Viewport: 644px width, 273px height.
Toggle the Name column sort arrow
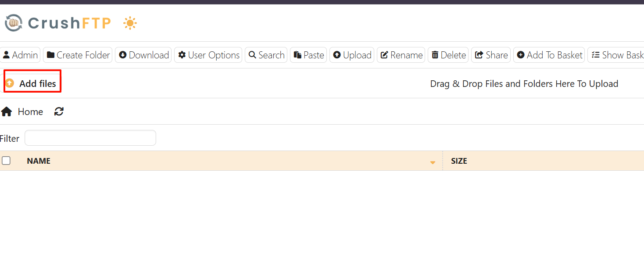(433, 162)
